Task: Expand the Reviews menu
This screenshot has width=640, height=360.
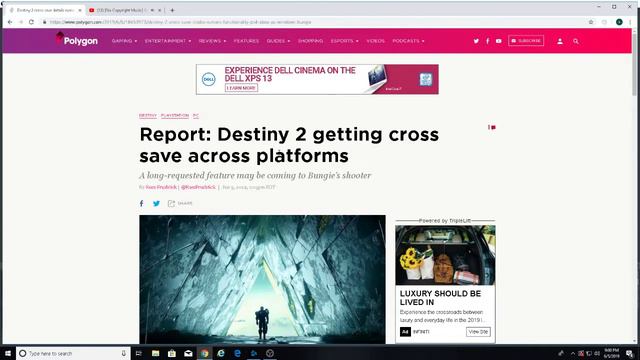Action: [x=212, y=41]
